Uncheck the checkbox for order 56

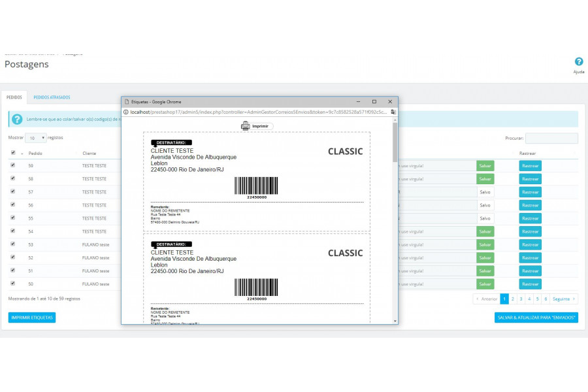pos(13,204)
